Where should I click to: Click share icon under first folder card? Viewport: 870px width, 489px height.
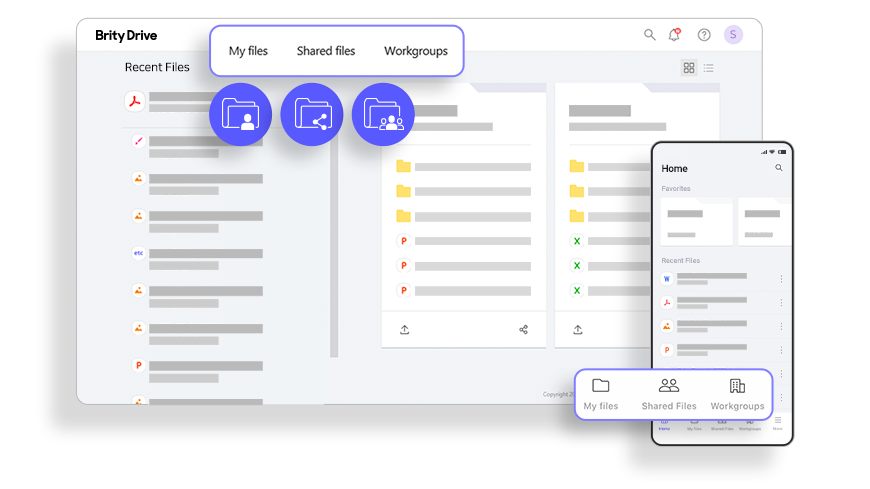coord(523,329)
